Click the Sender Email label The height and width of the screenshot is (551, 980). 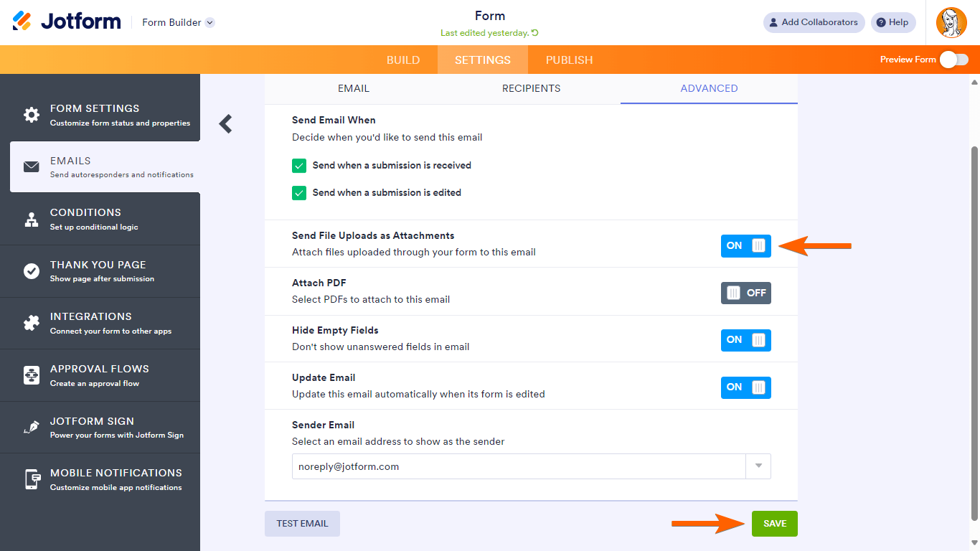click(323, 425)
